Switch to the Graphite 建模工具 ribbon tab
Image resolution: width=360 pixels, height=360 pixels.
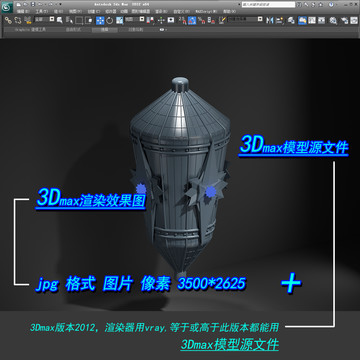click(30, 30)
